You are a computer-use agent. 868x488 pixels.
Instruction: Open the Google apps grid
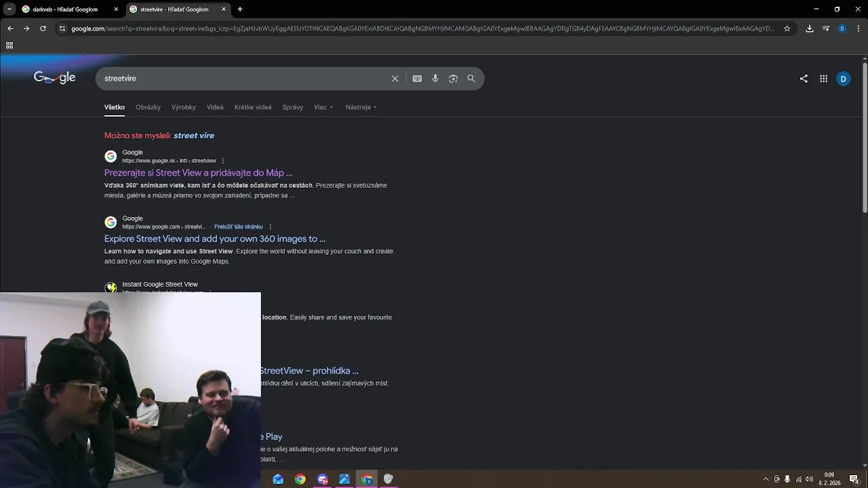823,79
